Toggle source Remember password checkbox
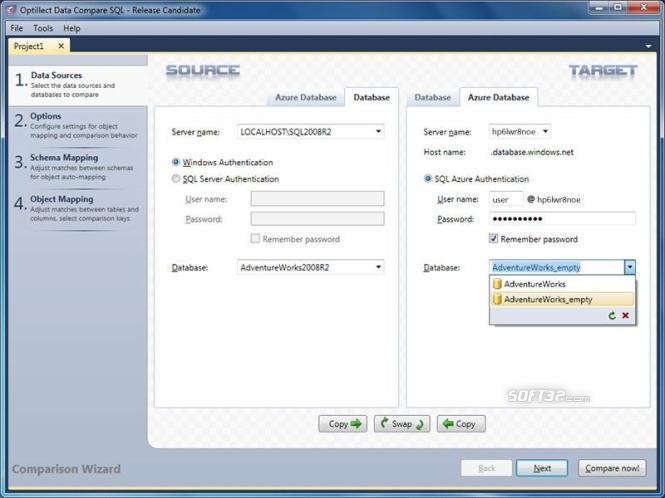This screenshot has width=665, height=498. 255,239
